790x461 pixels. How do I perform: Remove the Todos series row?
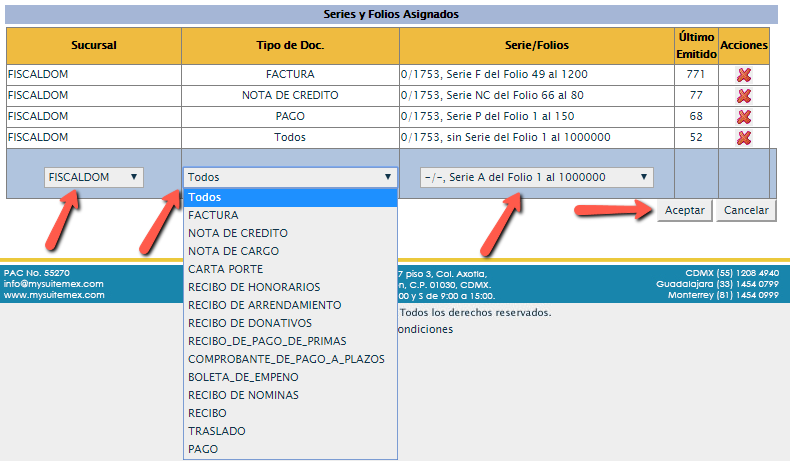(743, 138)
